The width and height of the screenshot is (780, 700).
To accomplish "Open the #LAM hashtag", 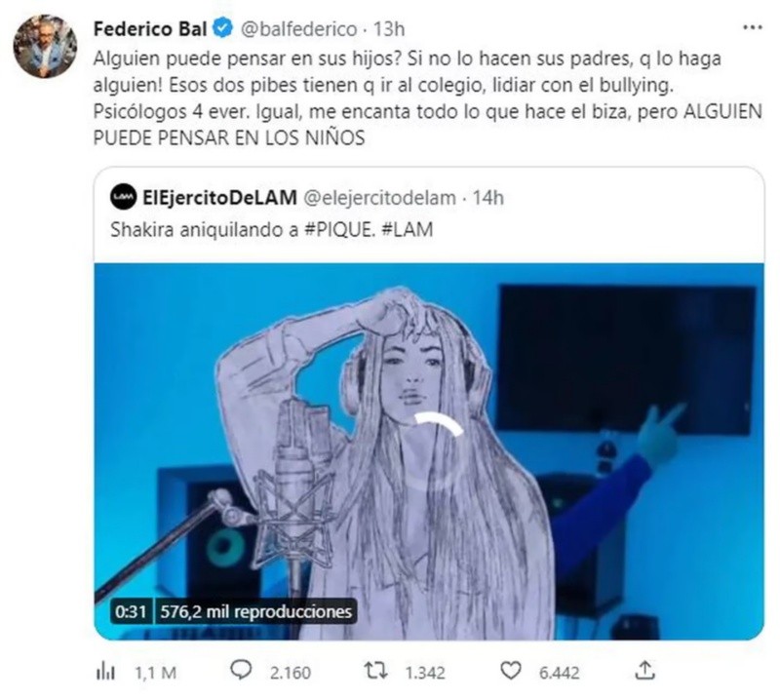I will click(x=408, y=229).
